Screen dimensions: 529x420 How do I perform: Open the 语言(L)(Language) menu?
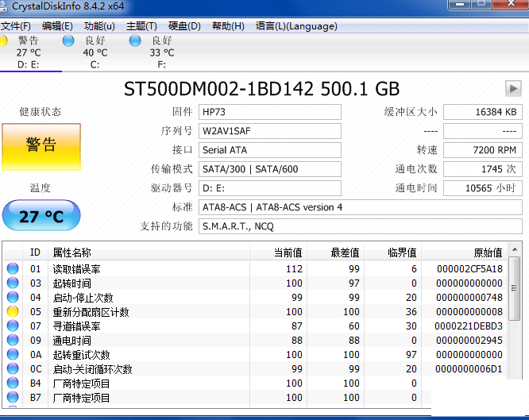coord(296,26)
